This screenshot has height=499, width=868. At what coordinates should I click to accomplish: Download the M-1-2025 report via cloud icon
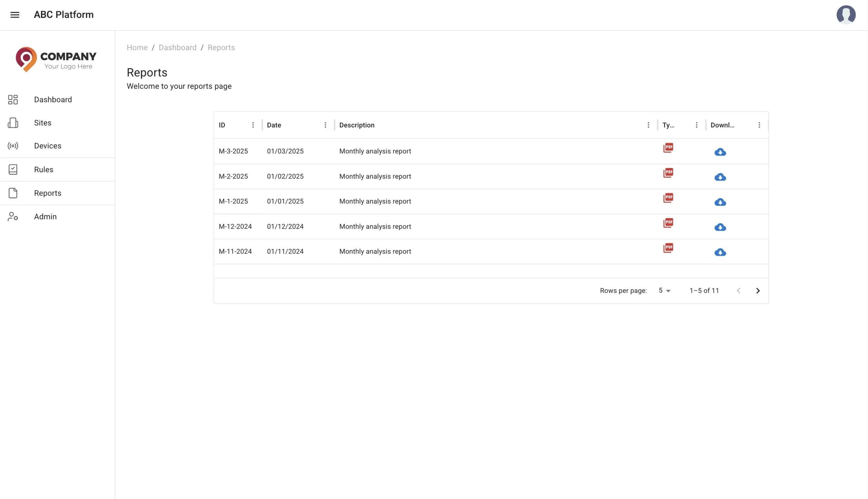[x=720, y=202]
